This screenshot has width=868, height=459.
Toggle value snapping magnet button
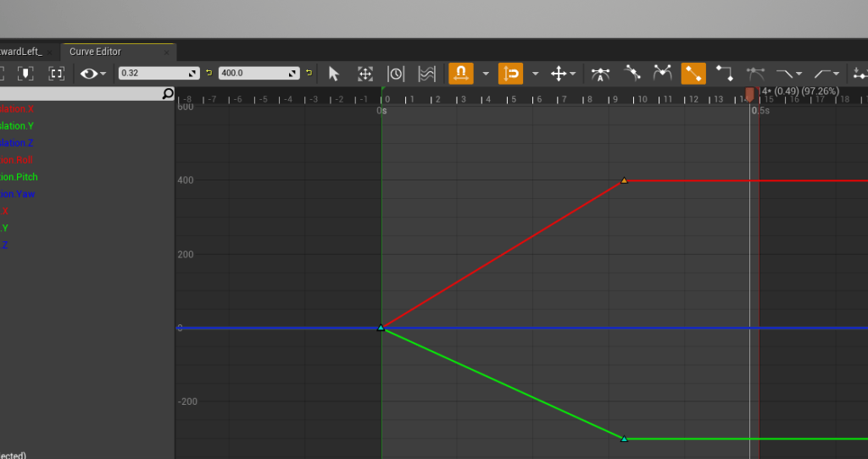tap(510, 74)
